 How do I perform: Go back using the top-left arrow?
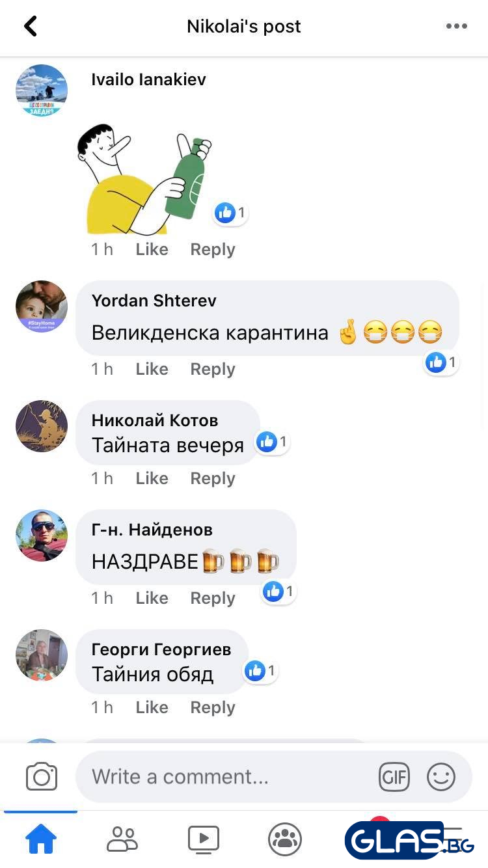pyautogui.click(x=30, y=26)
